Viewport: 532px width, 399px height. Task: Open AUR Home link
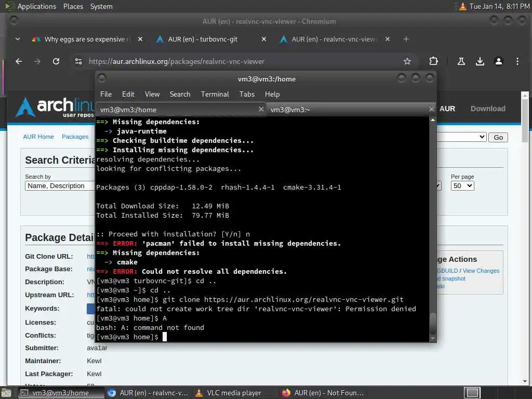38,137
